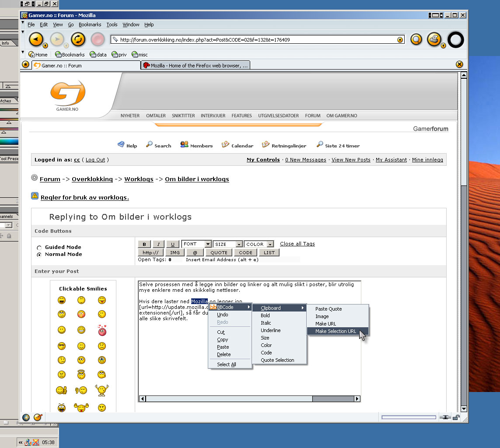Screen dimensions: 500x448
Task: Open the COLOR dropdown
Action: point(259,244)
